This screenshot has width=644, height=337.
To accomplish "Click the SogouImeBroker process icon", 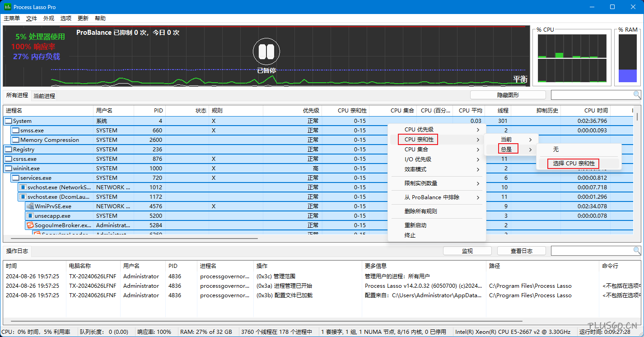I will 30,225.
